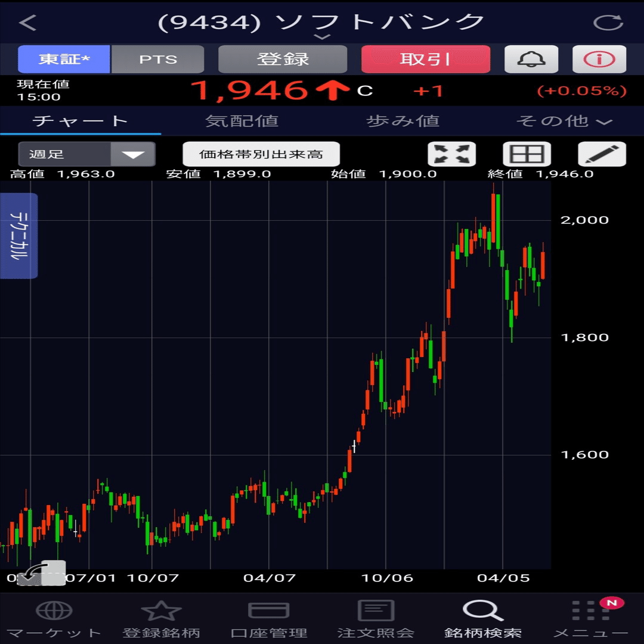Open 注文照会 order inquiry
Viewport: 644px width, 644px height.
click(x=376, y=620)
